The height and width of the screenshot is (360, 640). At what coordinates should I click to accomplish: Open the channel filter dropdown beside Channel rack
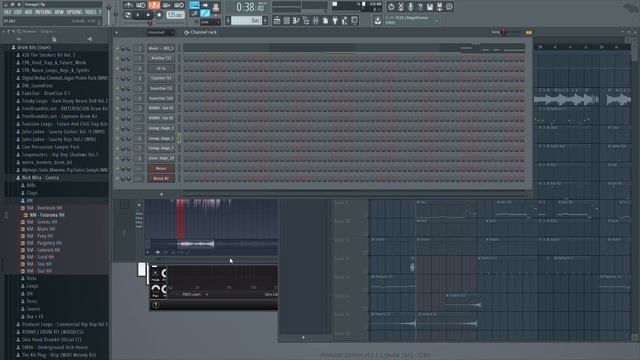[161, 32]
